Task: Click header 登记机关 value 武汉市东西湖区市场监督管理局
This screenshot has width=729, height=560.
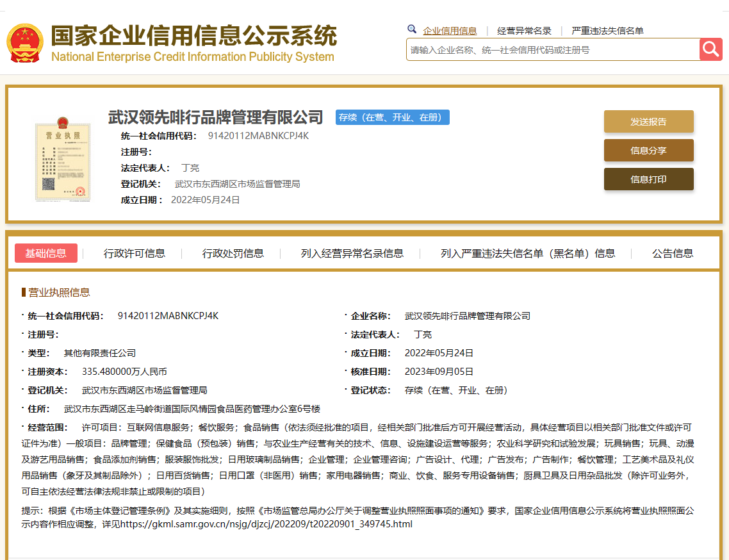Action: [x=237, y=184]
